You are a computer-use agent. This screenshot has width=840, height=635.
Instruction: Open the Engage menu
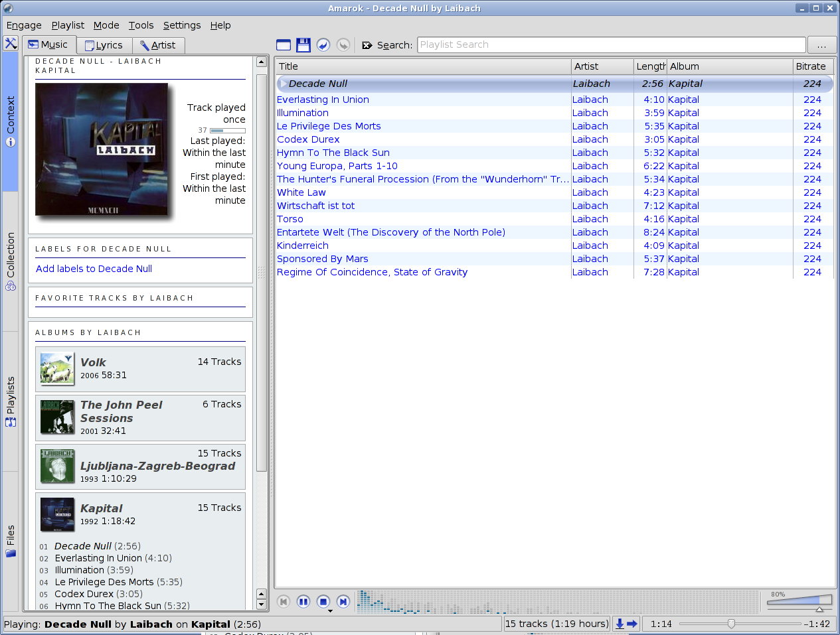tap(24, 25)
